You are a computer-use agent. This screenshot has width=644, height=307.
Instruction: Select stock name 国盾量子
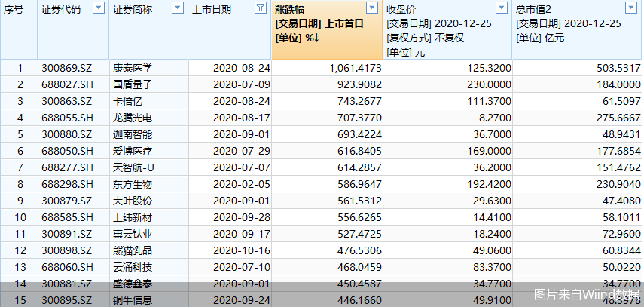click(133, 84)
